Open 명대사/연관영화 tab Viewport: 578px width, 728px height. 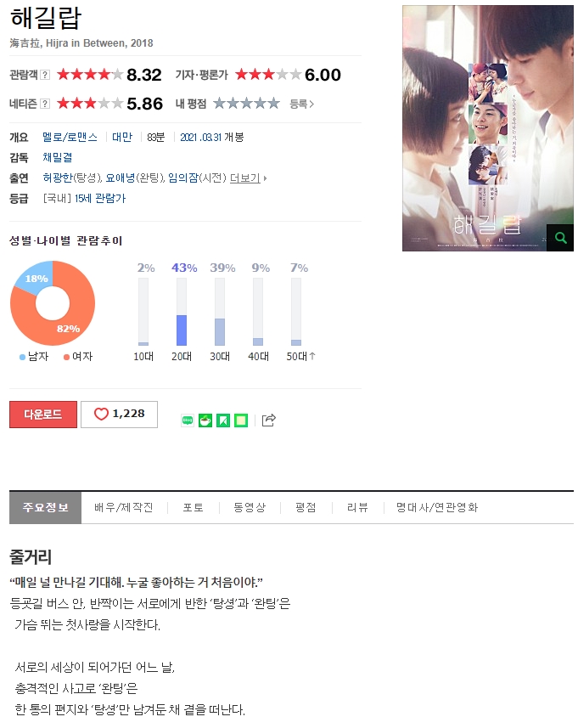437,507
